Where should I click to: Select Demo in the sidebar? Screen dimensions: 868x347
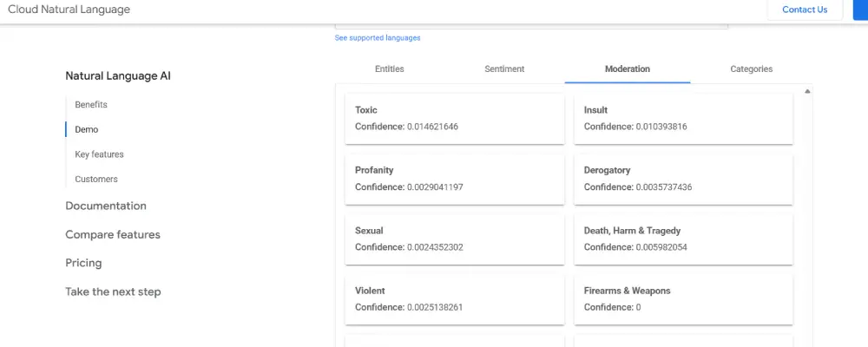tap(87, 129)
